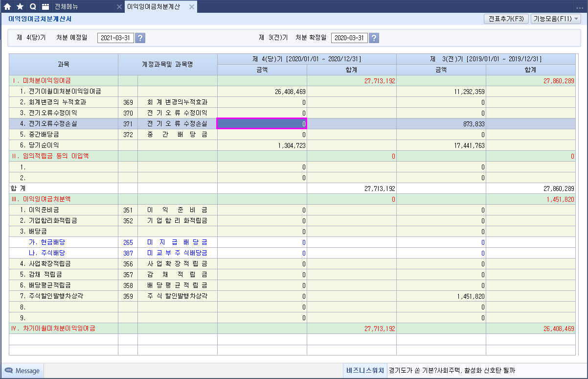Image resolution: width=588 pixels, height=379 pixels.
Task: Select current-period 이익준비금 amount cell
Action: 262,210
